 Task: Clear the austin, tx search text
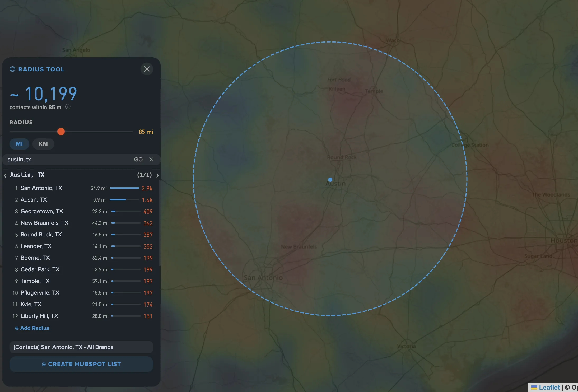(x=151, y=159)
